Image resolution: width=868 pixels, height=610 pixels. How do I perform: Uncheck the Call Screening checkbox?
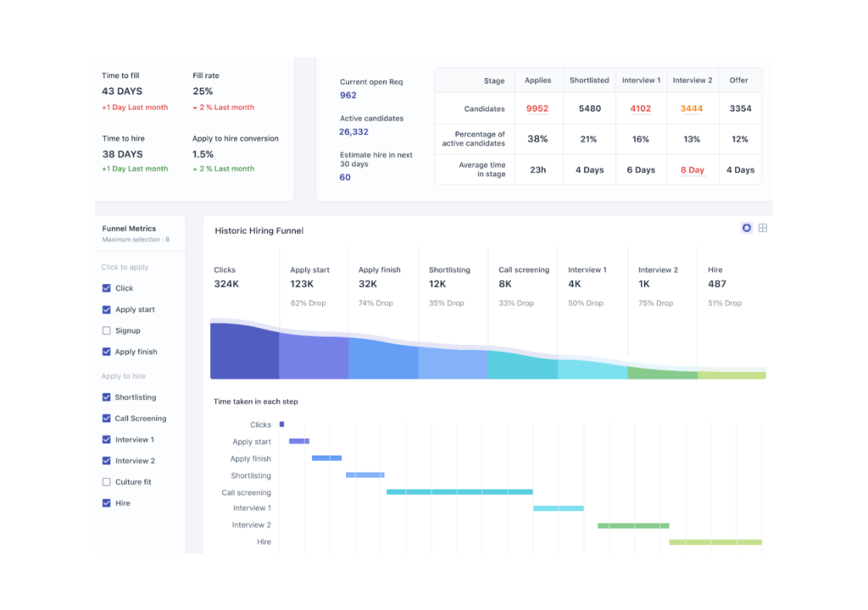[107, 419]
